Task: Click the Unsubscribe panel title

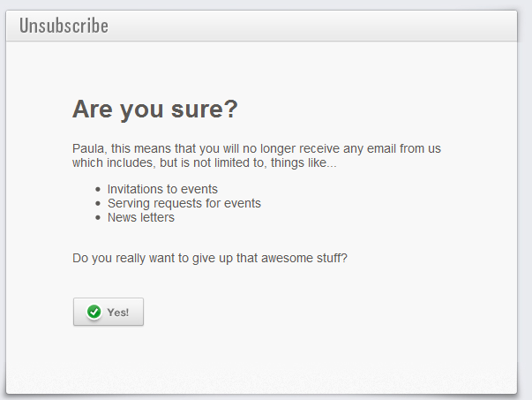Action: point(64,26)
